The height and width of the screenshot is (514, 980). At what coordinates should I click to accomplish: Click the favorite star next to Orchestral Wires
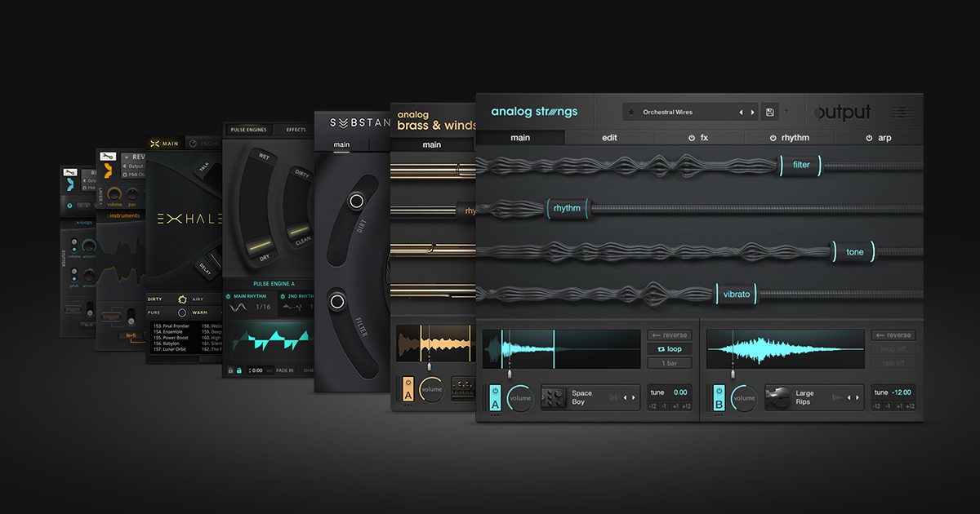click(631, 112)
